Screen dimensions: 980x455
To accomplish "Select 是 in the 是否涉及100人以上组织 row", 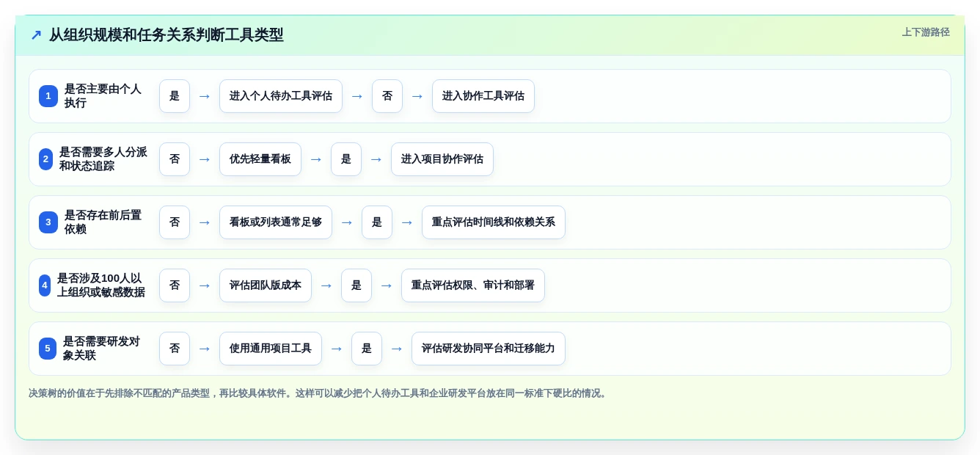I will (x=356, y=285).
